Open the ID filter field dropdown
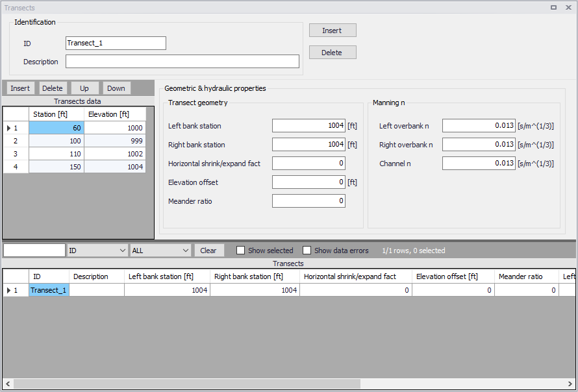Viewport: 578px width, 392px height. click(x=97, y=251)
